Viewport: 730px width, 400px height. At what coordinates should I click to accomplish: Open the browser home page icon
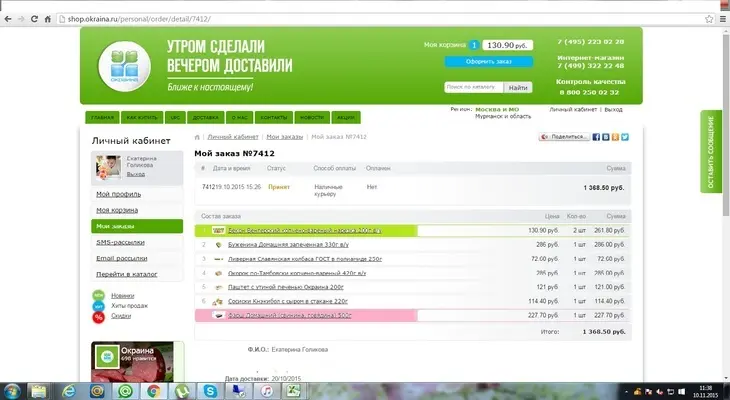(47, 19)
